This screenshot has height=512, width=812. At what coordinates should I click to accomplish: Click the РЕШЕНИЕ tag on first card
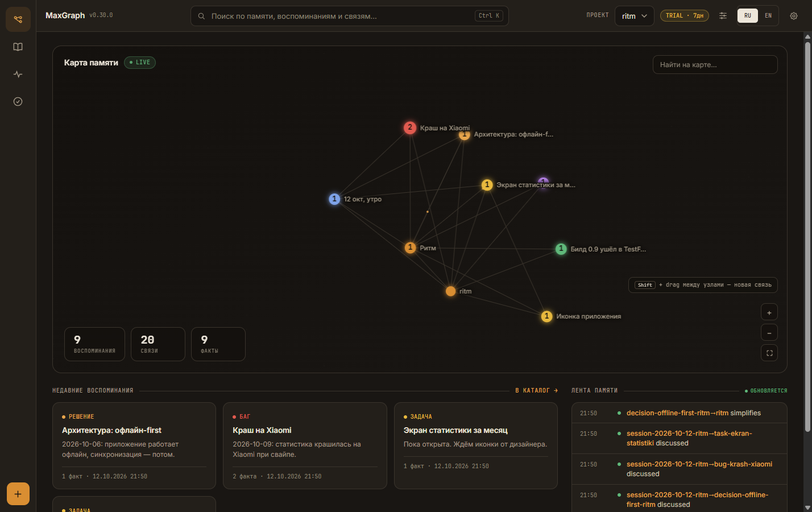click(x=78, y=417)
